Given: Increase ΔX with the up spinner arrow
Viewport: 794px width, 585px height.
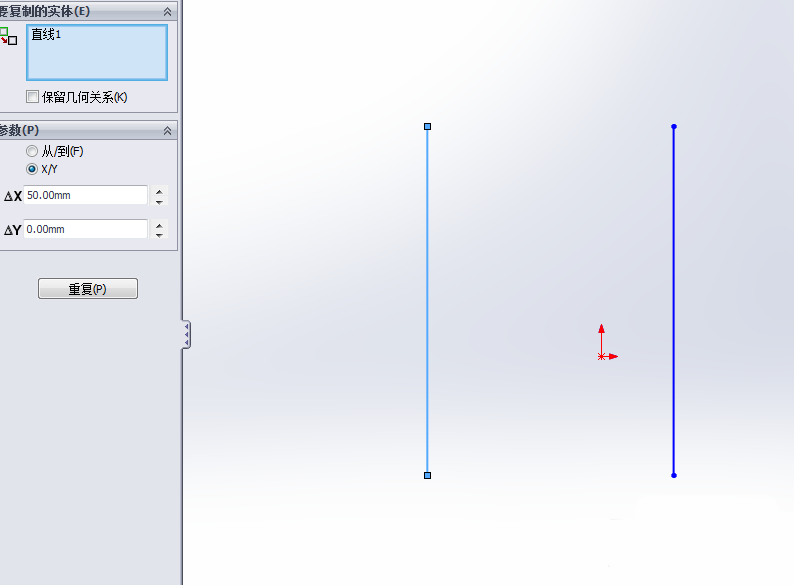Looking at the screenshot, I should coord(160,191).
